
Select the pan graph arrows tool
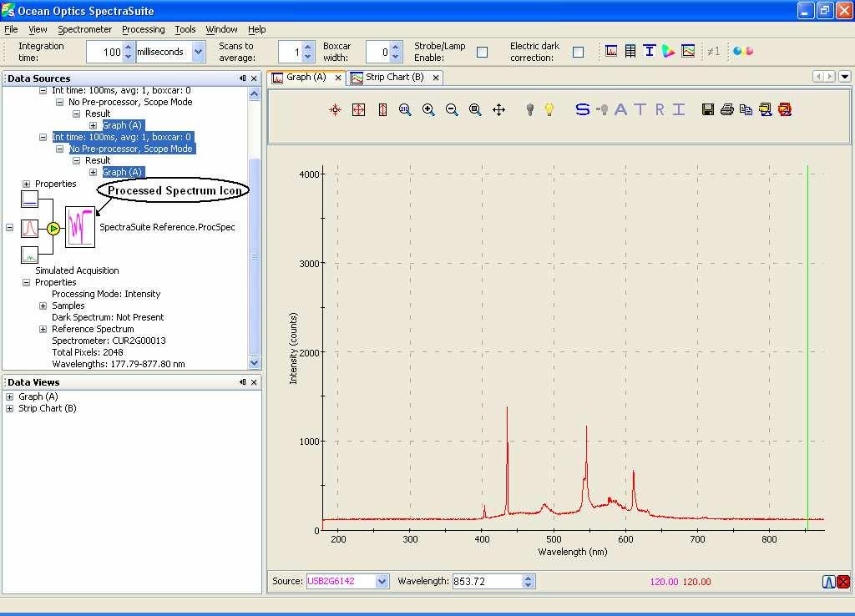click(x=499, y=109)
